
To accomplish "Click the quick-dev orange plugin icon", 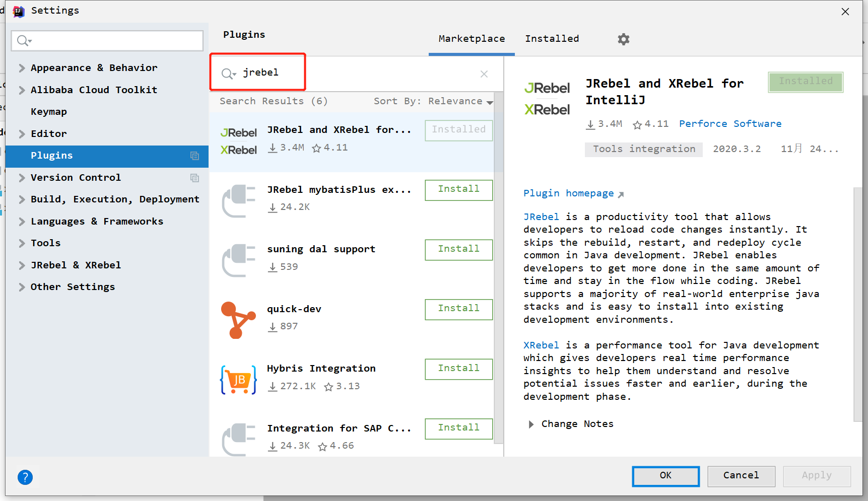I will pyautogui.click(x=238, y=320).
